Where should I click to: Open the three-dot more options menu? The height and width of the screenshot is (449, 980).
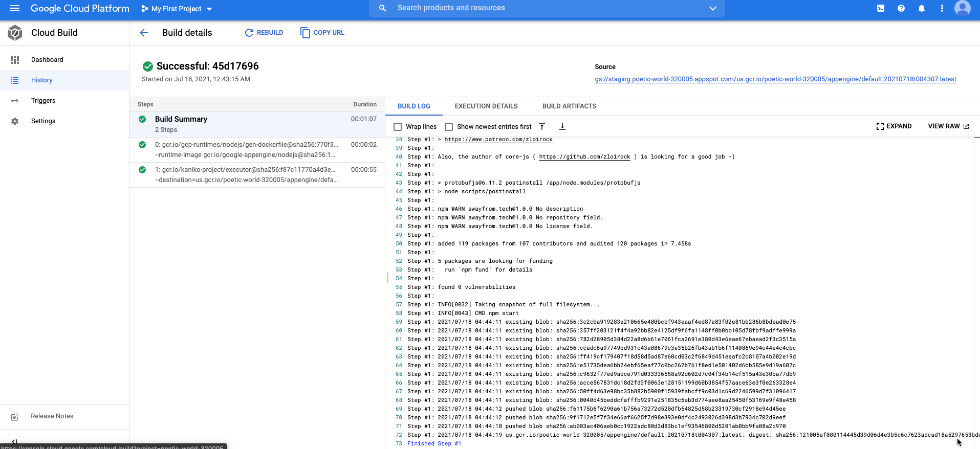pyautogui.click(x=942, y=8)
